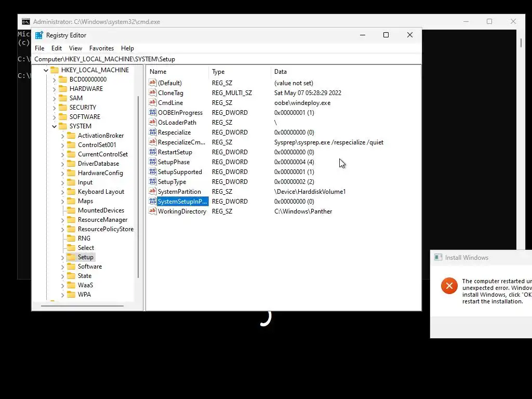The width and height of the screenshot is (532, 399).
Task: Open the File menu
Action: 39,48
